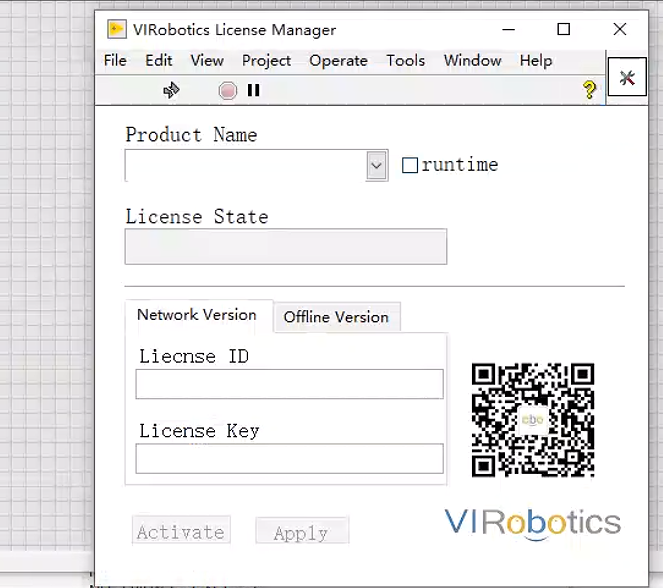Expand the Product Name dropdown arrow
Screen dimensions: 663x588
[376, 165]
